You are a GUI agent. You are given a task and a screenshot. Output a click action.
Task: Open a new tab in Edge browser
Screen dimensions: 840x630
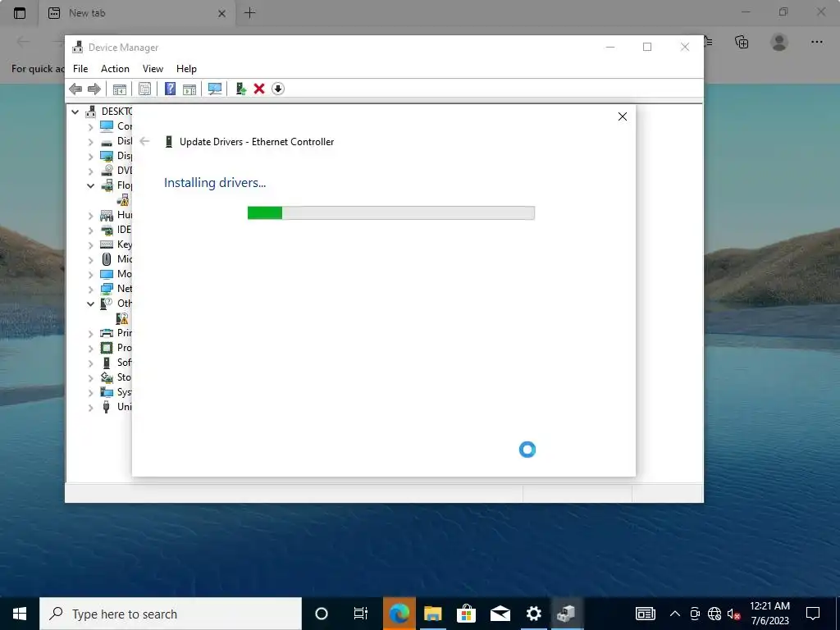249,13
